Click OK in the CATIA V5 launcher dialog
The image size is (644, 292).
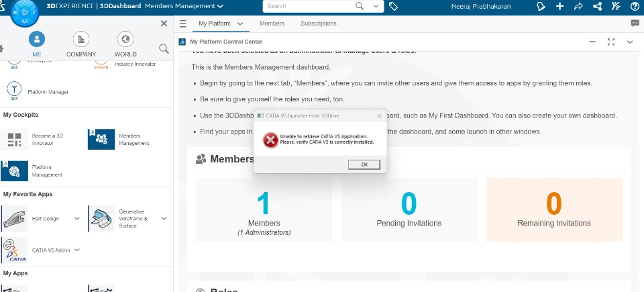(364, 164)
